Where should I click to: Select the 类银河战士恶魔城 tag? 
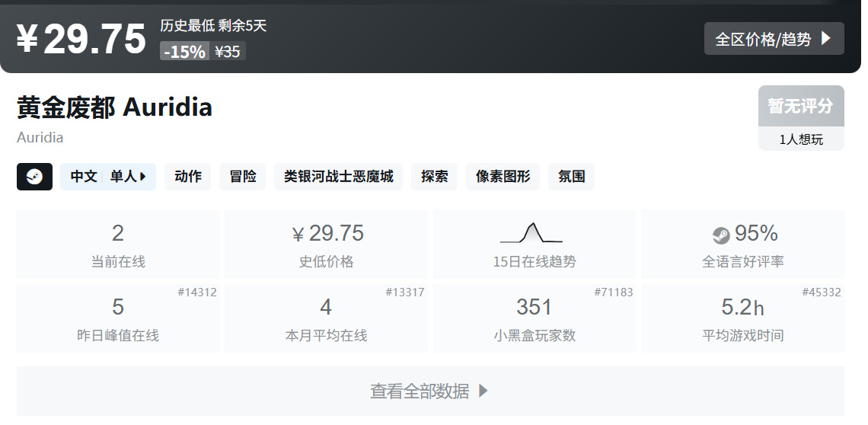point(338,177)
